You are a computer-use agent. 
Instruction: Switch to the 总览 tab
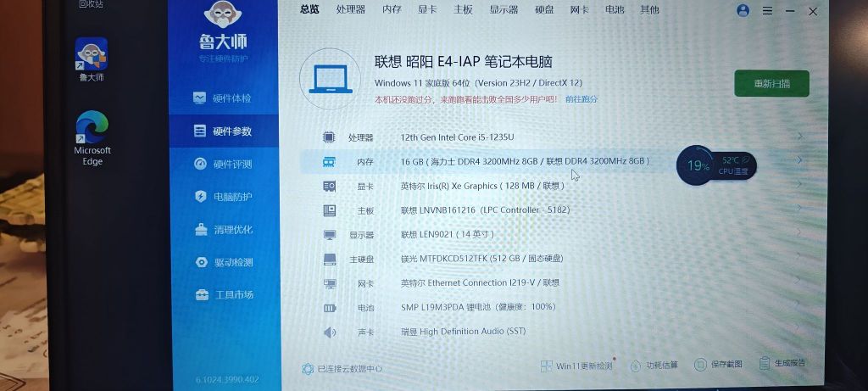[309, 8]
